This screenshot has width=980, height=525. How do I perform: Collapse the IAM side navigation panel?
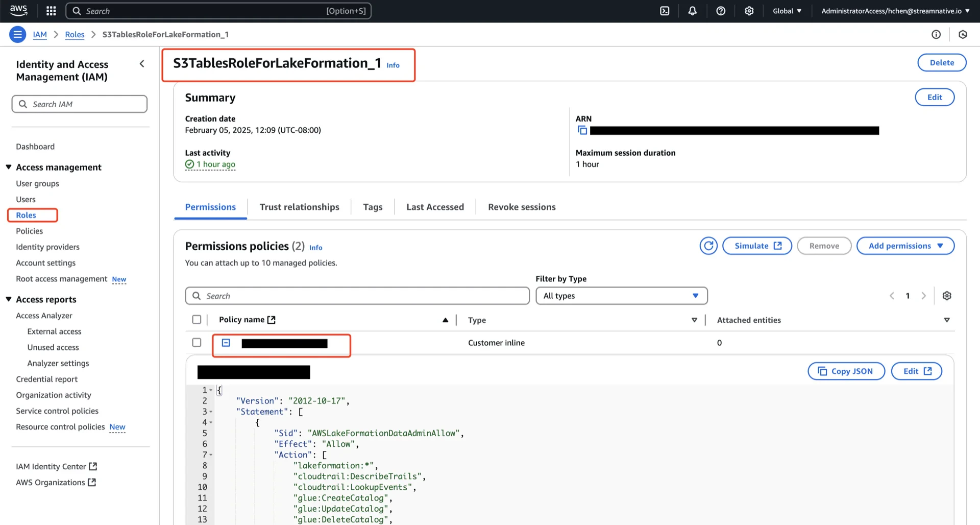(x=142, y=64)
